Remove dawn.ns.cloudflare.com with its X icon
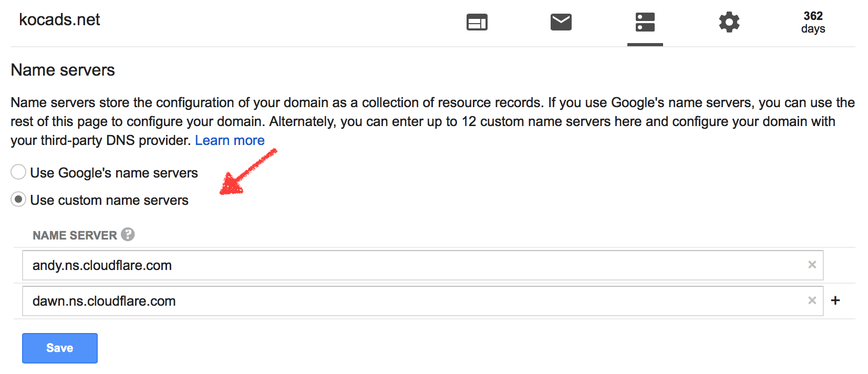The image size is (868, 374). tap(812, 300)
